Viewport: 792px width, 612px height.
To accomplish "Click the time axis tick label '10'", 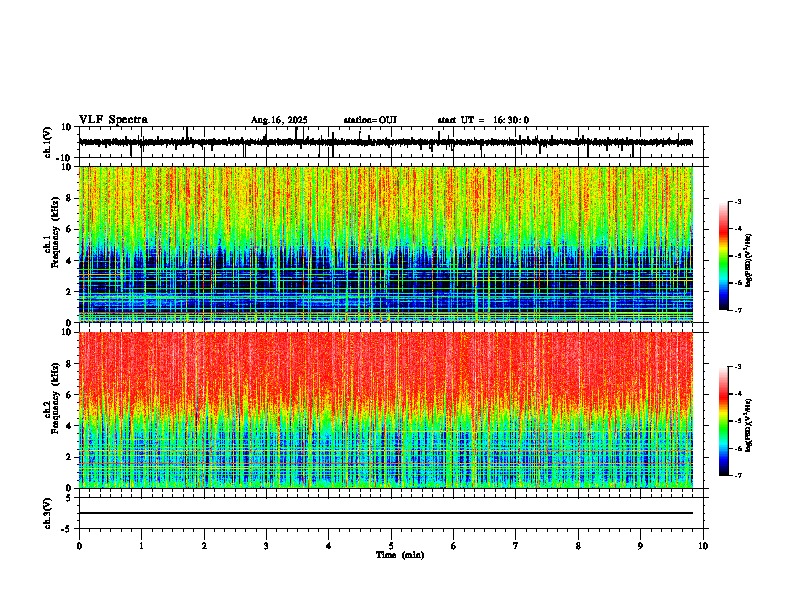I will 703,546.
